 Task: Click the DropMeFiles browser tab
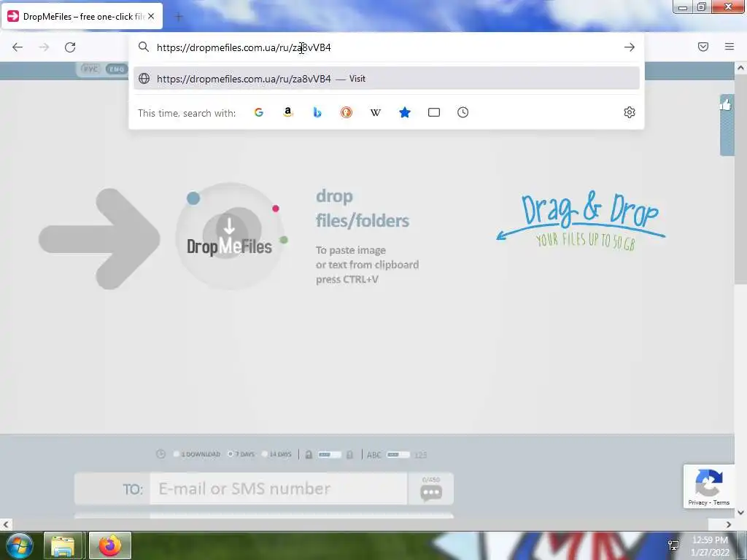click(x=82, y=16)
